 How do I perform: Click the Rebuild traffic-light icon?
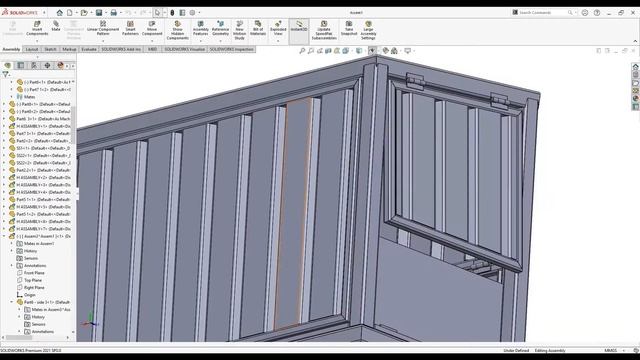click(x=172, y=13)
